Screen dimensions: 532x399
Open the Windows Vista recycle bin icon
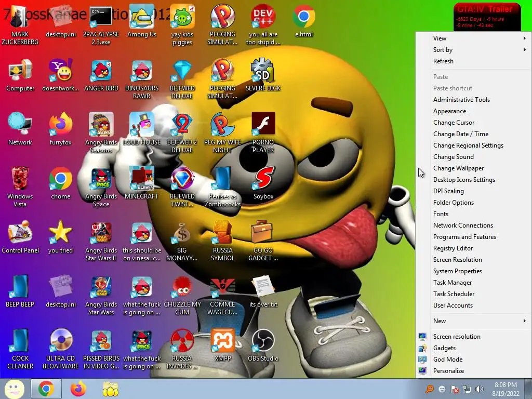[20, 187]
